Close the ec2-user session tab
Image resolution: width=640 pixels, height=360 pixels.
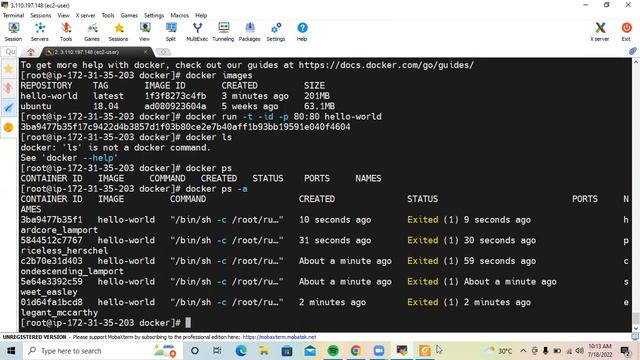pyautogui.click(x=146, y=52)
